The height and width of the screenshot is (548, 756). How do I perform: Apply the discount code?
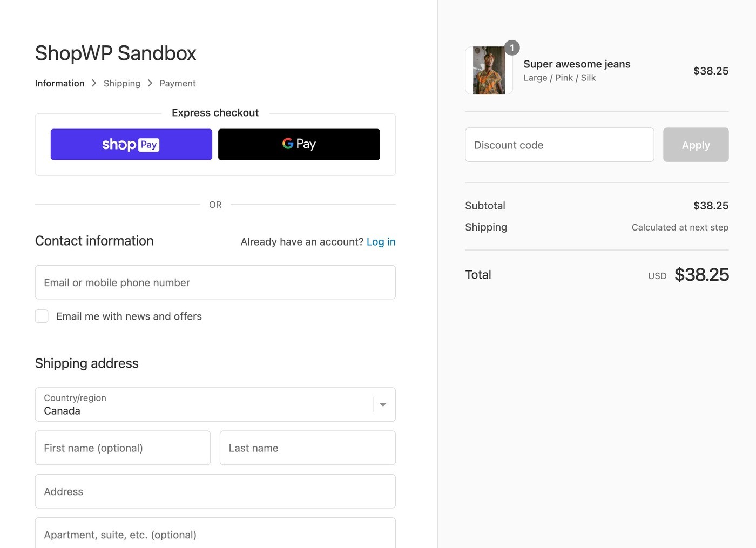[x=696, y=145]
